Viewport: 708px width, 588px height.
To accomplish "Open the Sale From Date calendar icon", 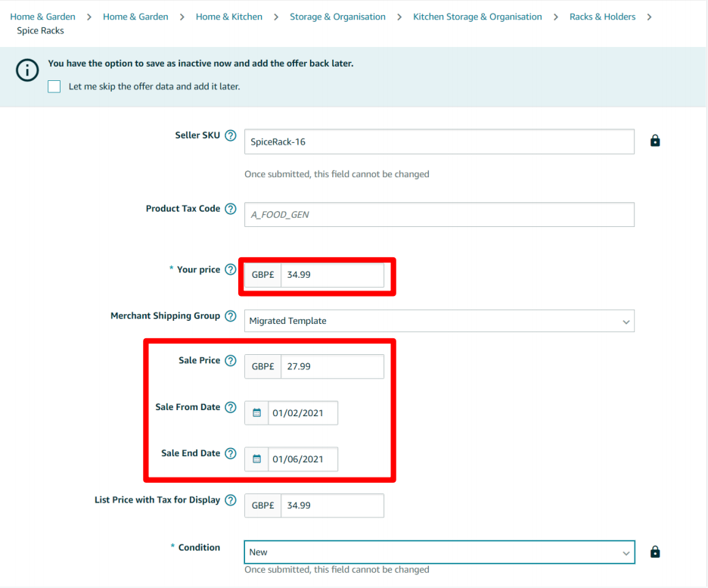I will tap(256, 412).
